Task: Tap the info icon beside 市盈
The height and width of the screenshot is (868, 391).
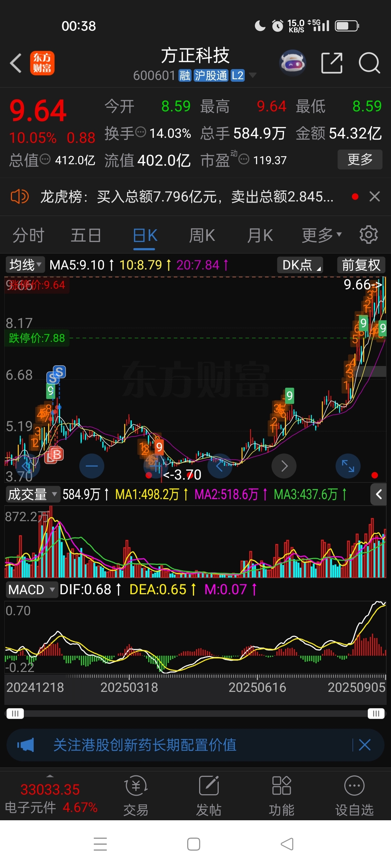Action: (244, 159)
